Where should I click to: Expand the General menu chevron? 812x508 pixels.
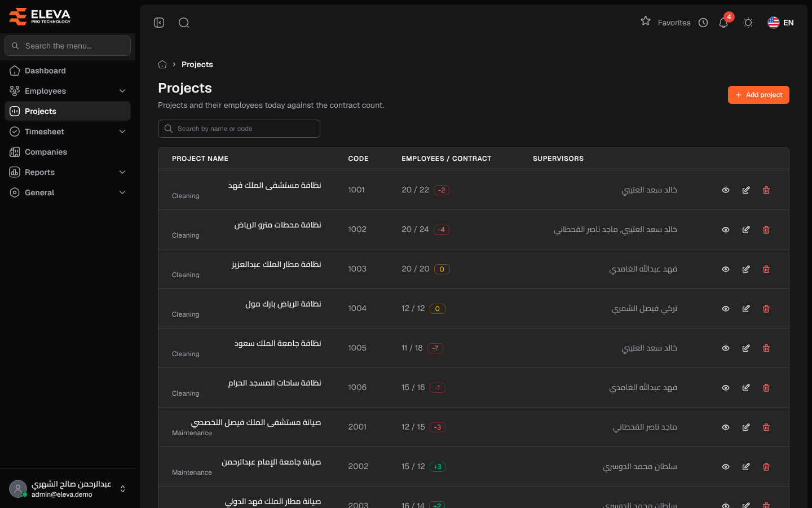(x=122, y=192)
